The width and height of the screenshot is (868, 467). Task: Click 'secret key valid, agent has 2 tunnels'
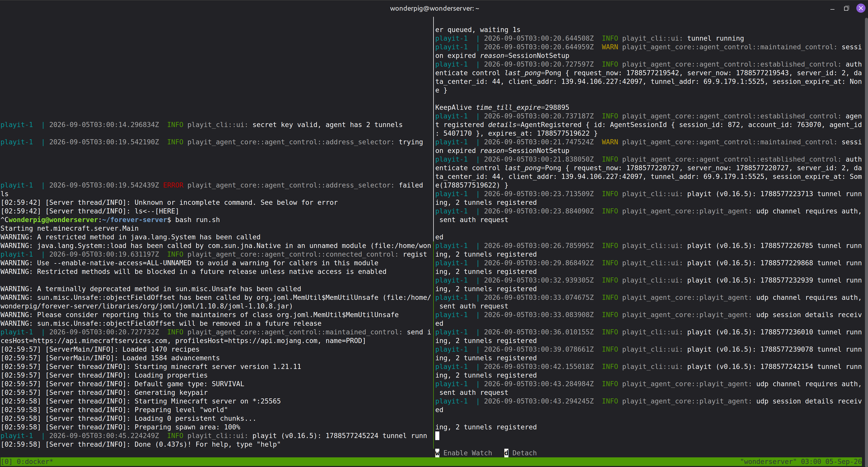click(328, 125)
